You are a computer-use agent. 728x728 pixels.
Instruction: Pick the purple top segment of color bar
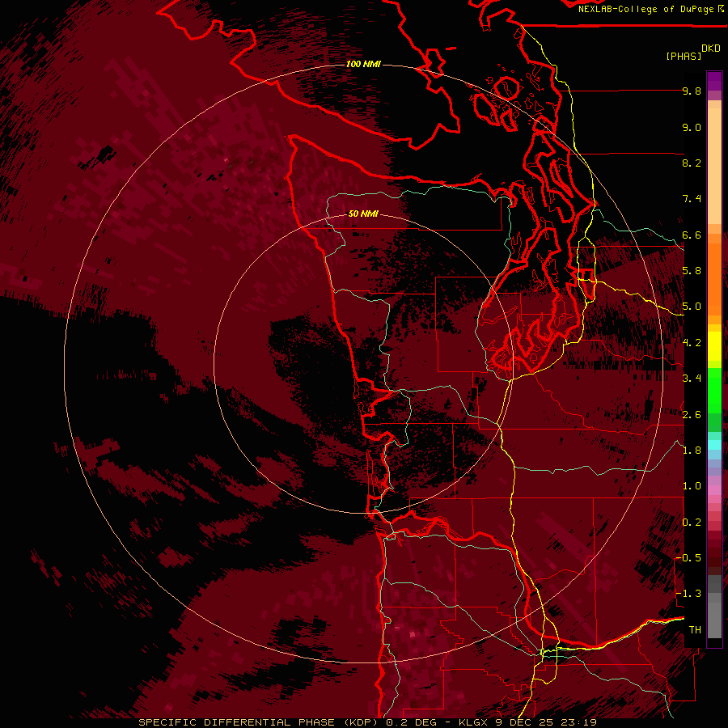[714, 81]
